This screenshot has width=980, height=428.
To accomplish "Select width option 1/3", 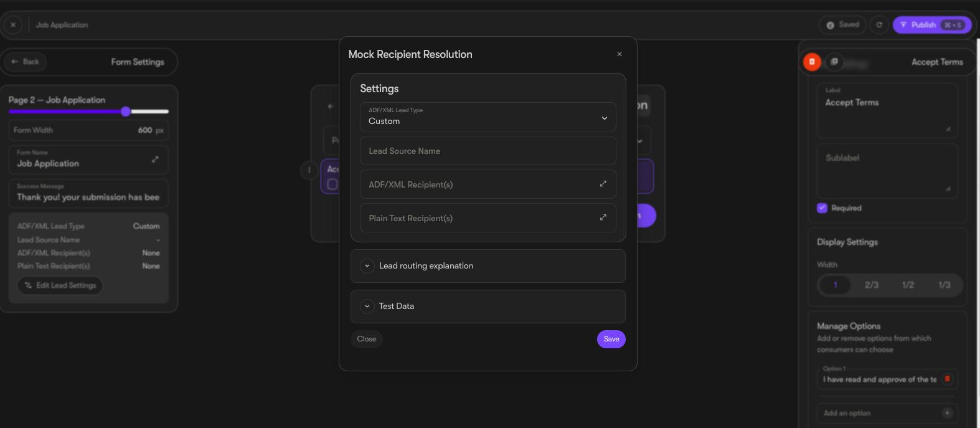I will pos(945,285).
